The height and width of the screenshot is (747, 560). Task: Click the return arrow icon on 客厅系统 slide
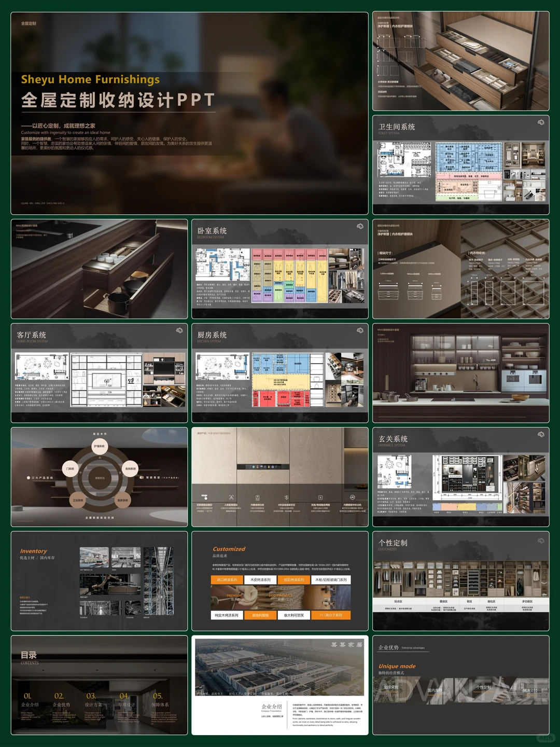pyautogui.click(x=179, y=330)
